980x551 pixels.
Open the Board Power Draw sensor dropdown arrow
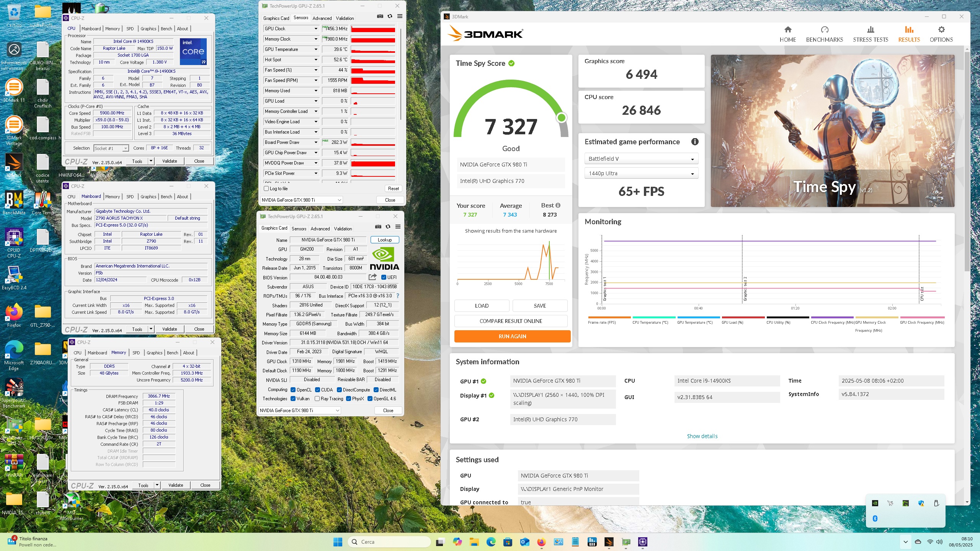tap(316, 142)
